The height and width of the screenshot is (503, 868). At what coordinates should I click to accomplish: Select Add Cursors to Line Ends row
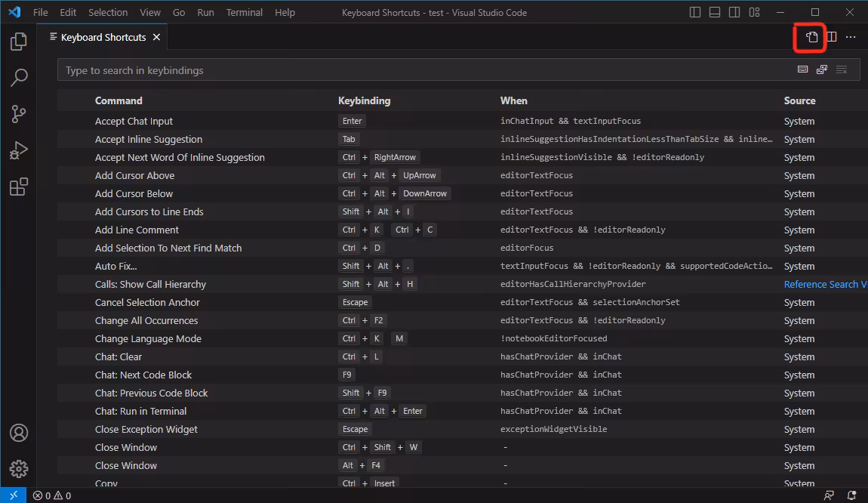pos(462,211)
